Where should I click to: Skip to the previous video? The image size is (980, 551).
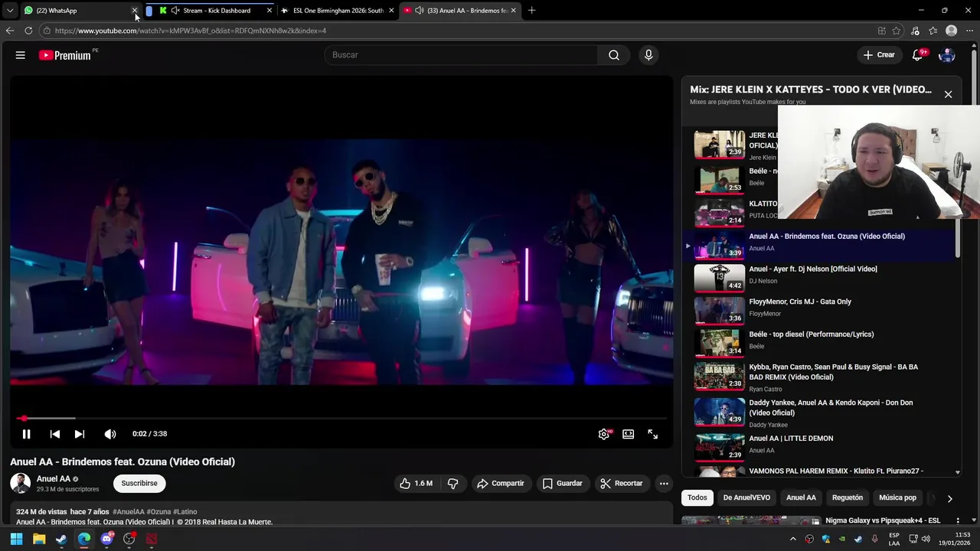pos(55,434)
